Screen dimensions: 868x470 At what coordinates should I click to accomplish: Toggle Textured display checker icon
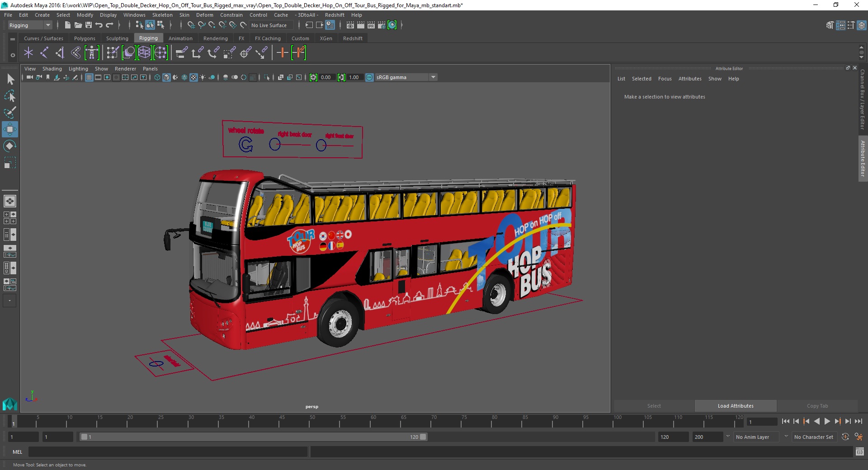pyautogui.click(x=193, y=77)
